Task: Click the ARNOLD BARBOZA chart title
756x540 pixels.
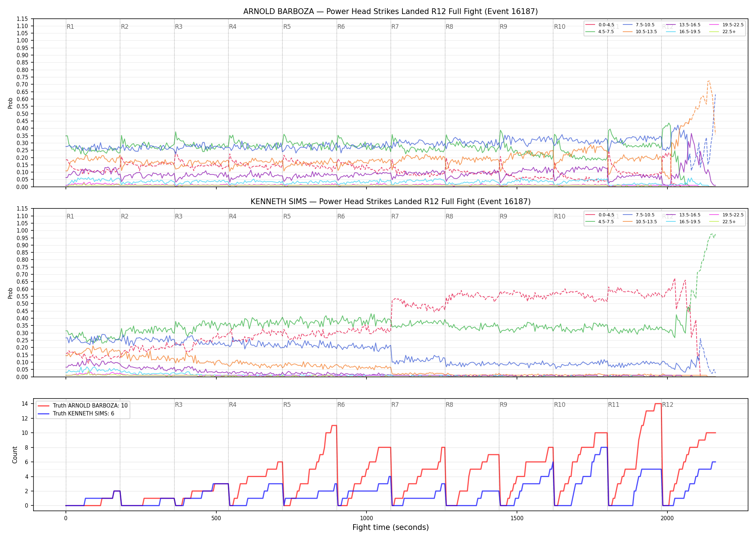Action: click(391, 12)
